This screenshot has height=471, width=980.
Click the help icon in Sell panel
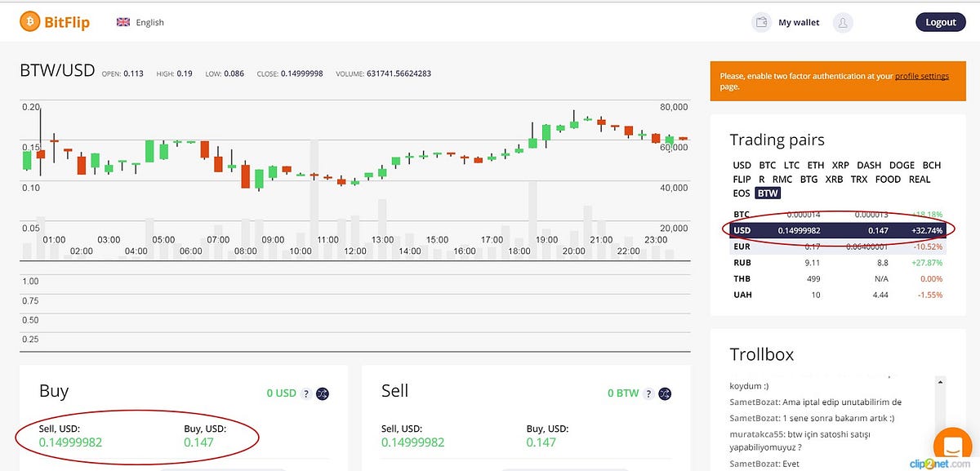tap(648, 393)
